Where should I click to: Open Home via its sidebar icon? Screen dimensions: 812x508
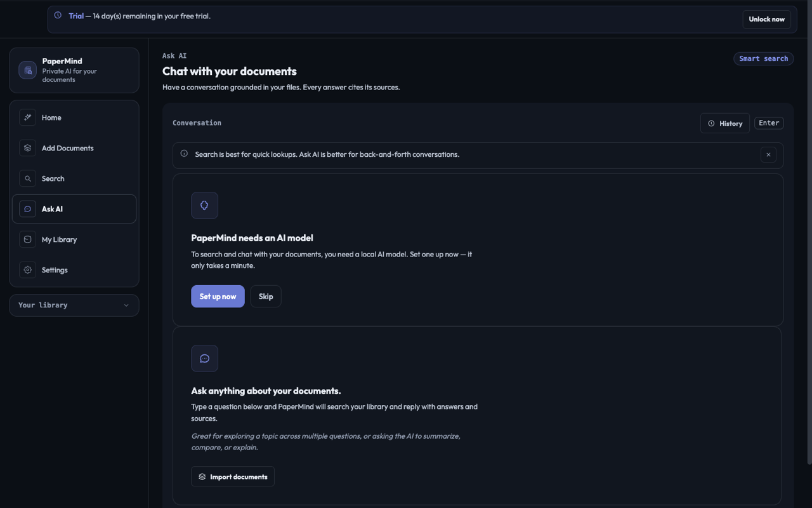(27, 117)
